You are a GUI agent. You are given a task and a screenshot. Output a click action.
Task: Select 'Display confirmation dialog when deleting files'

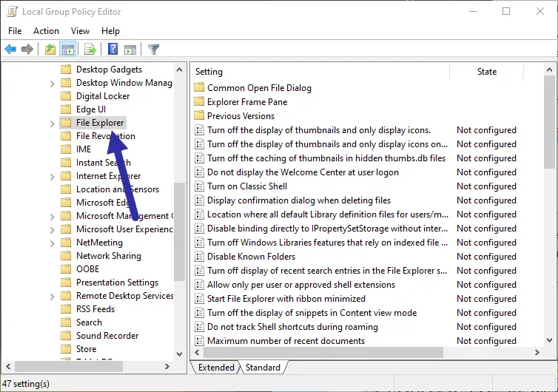299,200
